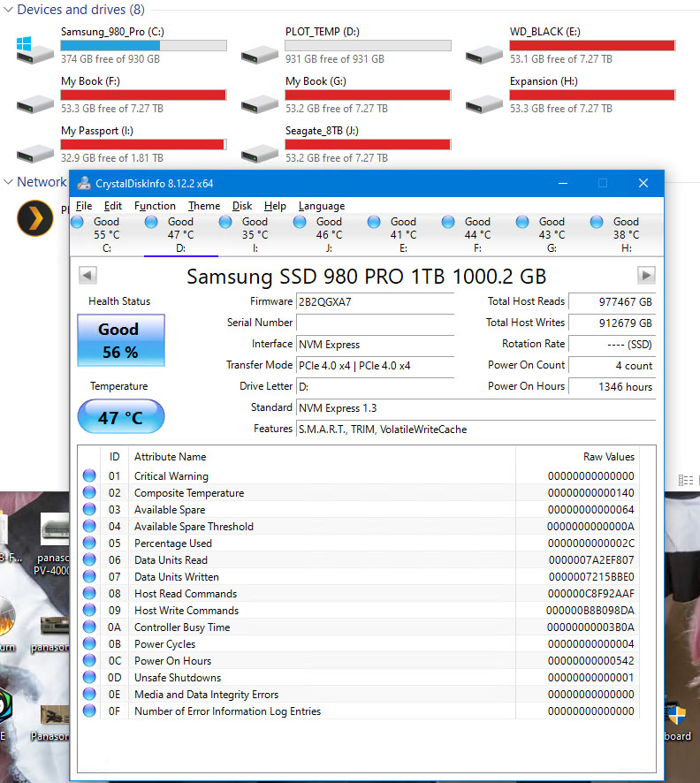Collapse the Network locations section
Image resolution: width=700 pixels, height=783 pixels.
pos(8,182)
